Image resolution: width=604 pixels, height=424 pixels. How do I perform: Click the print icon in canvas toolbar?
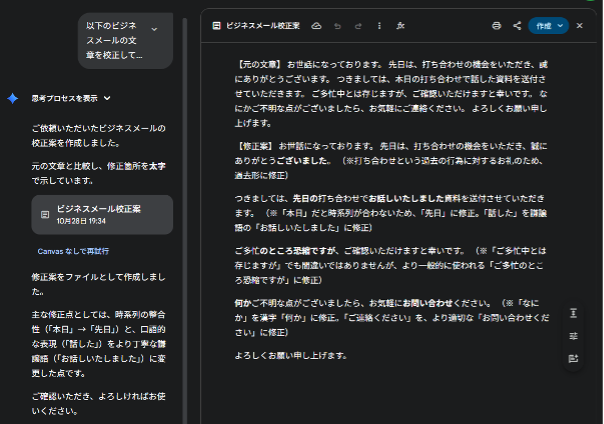pos(497,25)
